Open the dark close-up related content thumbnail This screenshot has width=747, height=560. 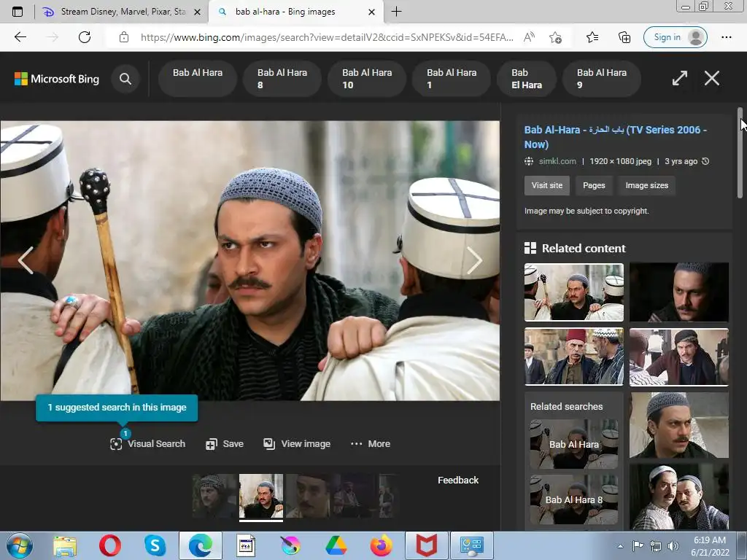click(679, 292)
